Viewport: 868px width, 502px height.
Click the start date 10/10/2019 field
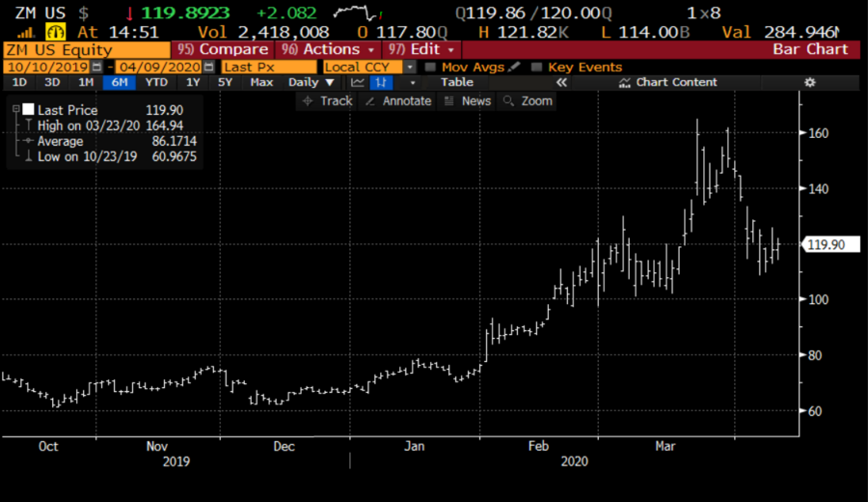pyautogui.click(x=47, y=67)
